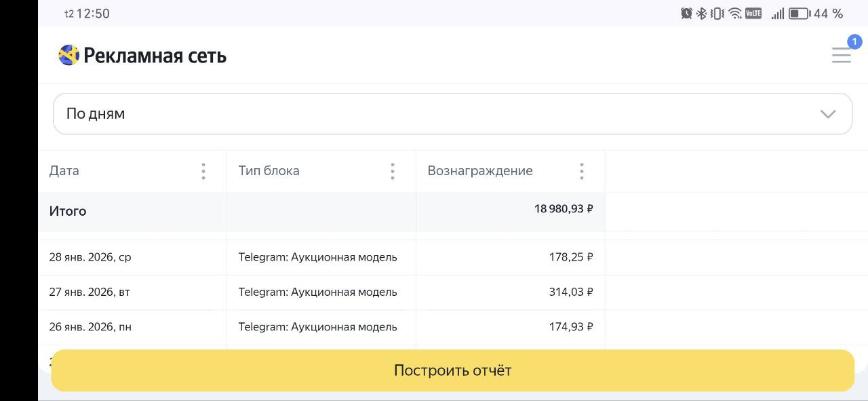
Task: Expand the По дням grouping dropdown
Action: (452, 114)
